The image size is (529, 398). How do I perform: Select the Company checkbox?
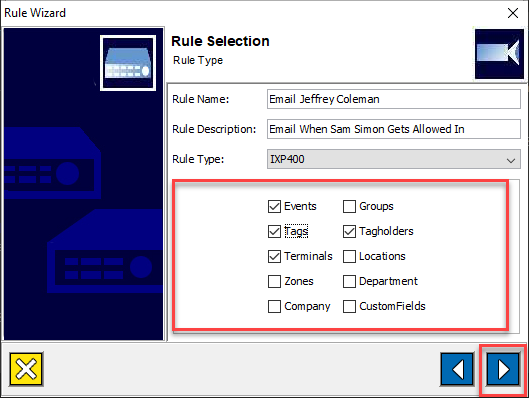[x=274, y=306]
